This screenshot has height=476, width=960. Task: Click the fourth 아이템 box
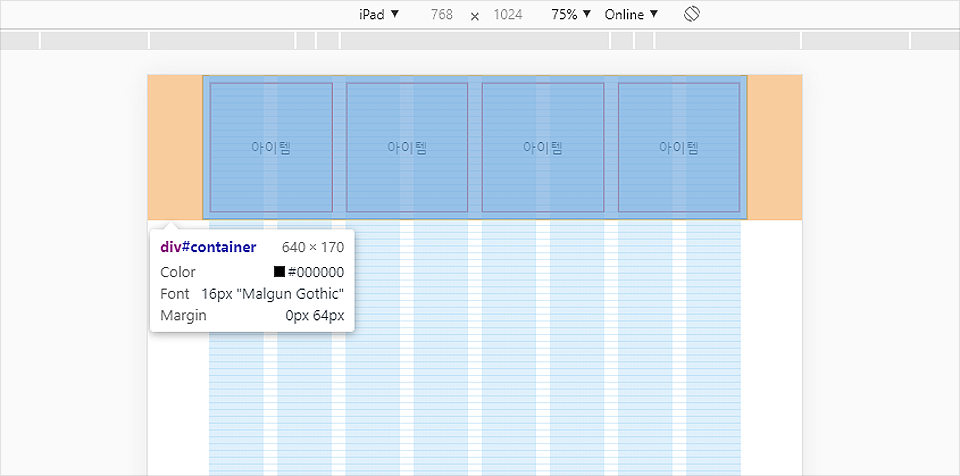[x=679, y=147]
